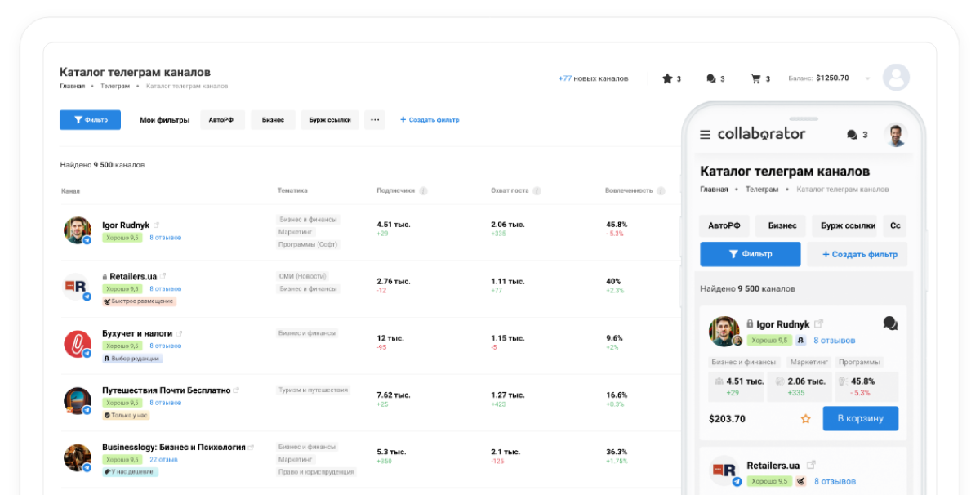Open Businesslogy channel avatar

point(78,457)
